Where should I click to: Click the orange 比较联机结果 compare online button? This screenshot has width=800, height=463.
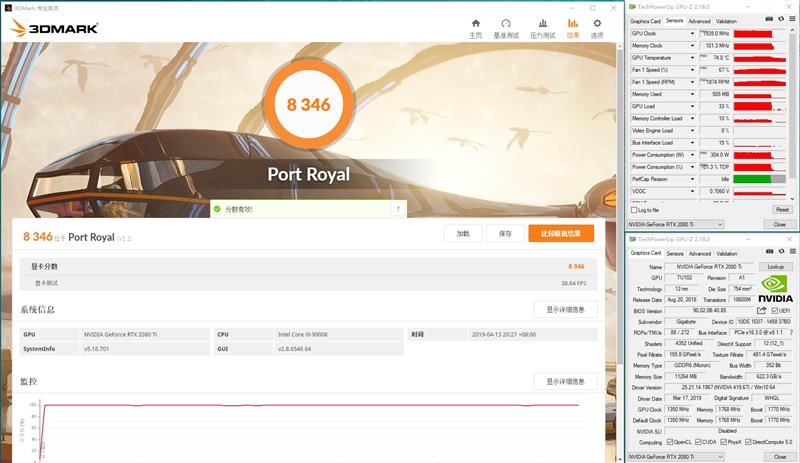pyautogui.click(x=561, y=233)
